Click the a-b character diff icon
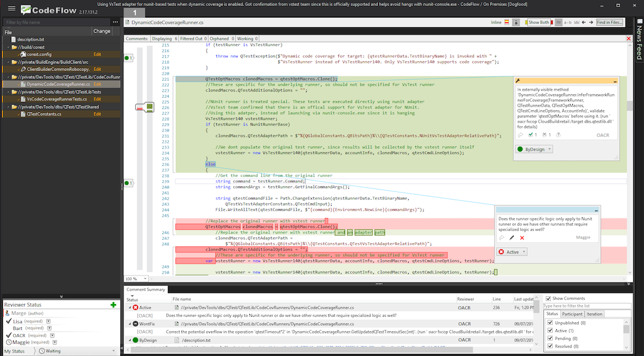The height and width of the screenshot is (356, 644). (568, 22)
